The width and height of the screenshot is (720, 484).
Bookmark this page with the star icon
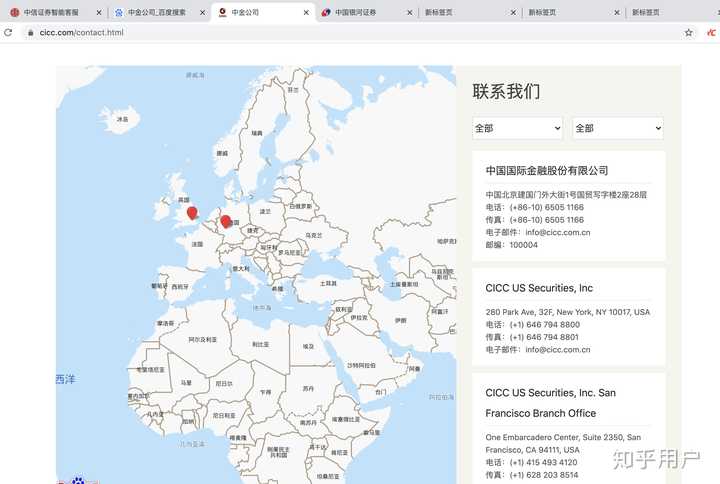click(x=689, y=33)
